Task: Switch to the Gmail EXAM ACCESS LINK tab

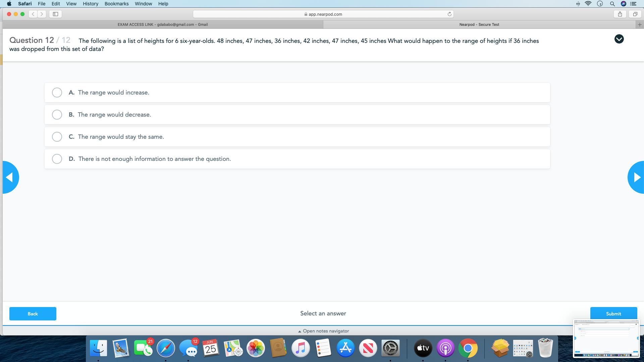Action: [x=163, y=24]
